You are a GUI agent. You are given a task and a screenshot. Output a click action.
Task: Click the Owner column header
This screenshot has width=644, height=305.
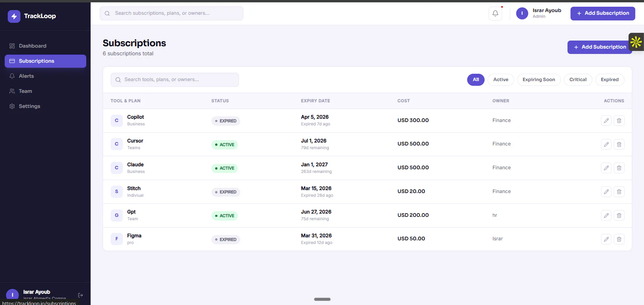(501, 101)
